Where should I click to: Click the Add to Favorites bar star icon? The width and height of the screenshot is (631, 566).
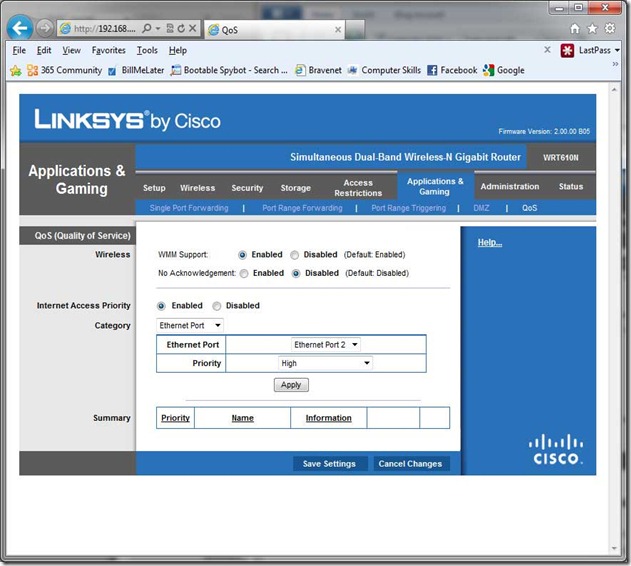[16, 71]
